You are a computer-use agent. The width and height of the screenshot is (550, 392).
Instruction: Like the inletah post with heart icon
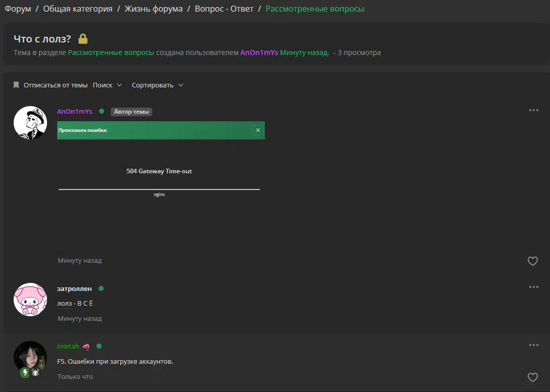coord(532,377)
